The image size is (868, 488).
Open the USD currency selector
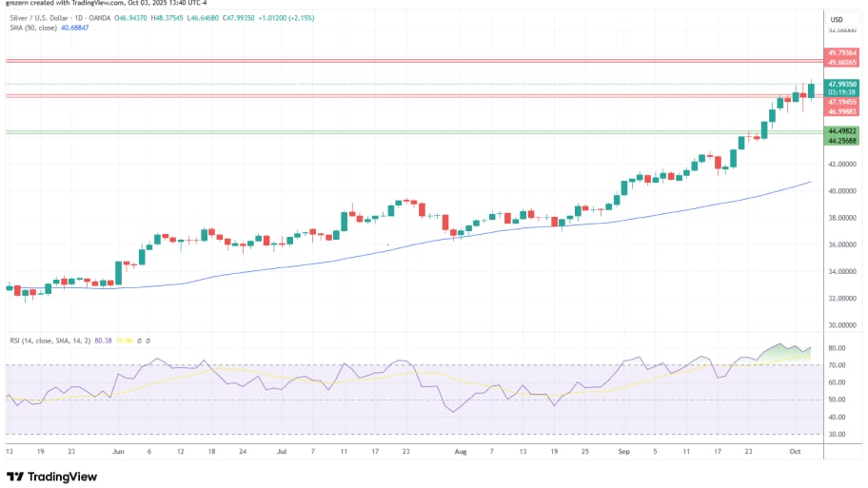(x=837, y=20)
